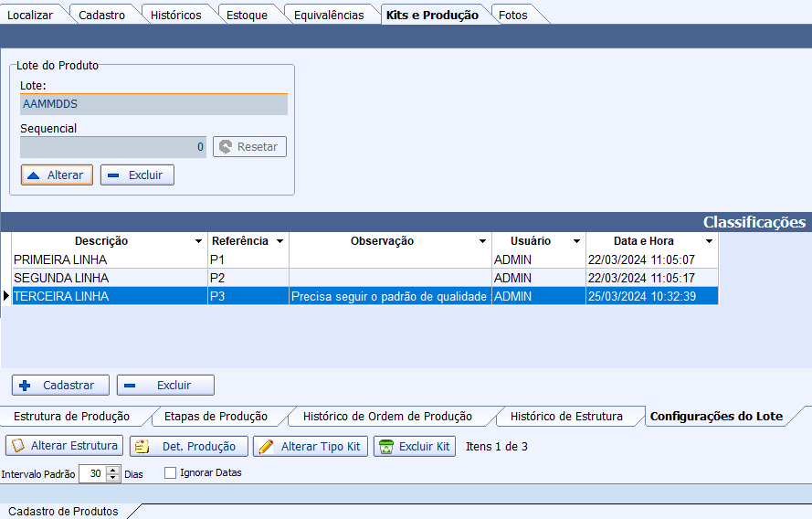Click the trash icon on Excluir Kit
The width and height of the screenshot is (812, 519).
click(386, 447)
